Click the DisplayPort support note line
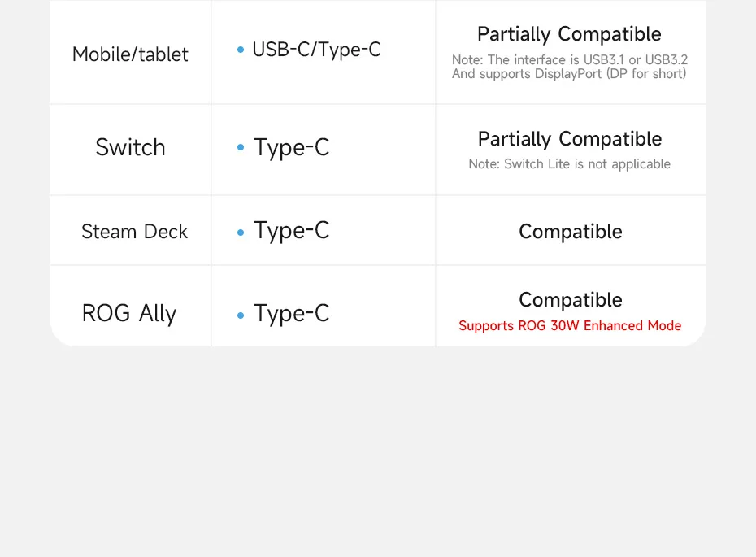Viewport: 756px width, 557px height. click(x=569, y=74)
